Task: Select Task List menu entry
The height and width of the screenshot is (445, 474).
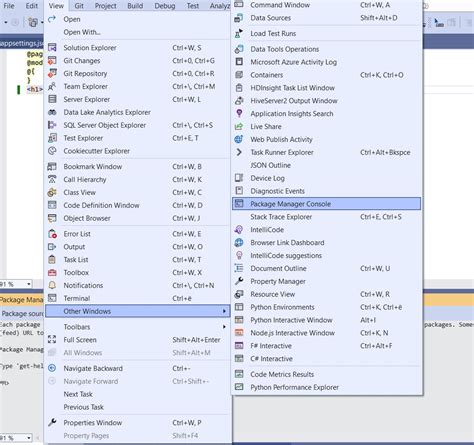Action: pyautogui.click(x=137, y=260)
